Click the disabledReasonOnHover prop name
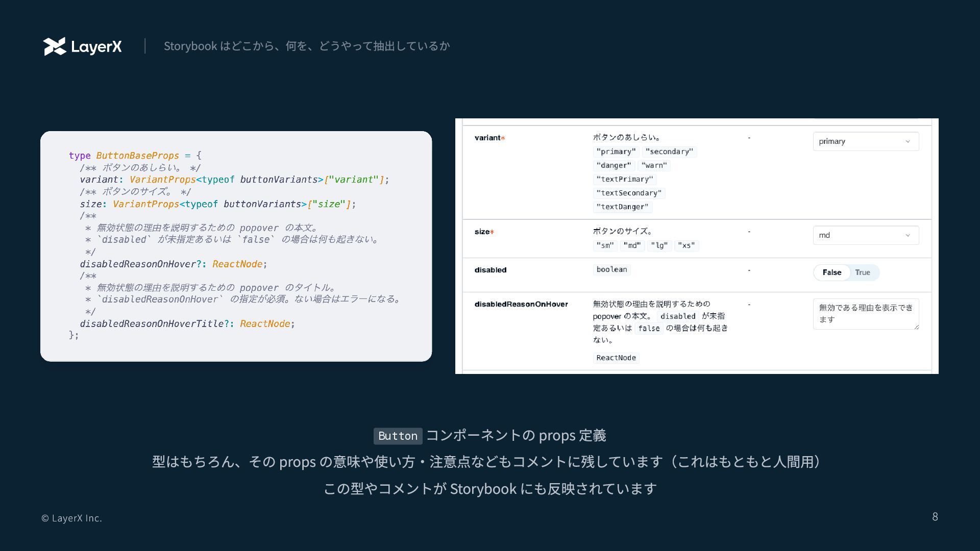Viewport: 980px width, 551px height. coord(521,304)
